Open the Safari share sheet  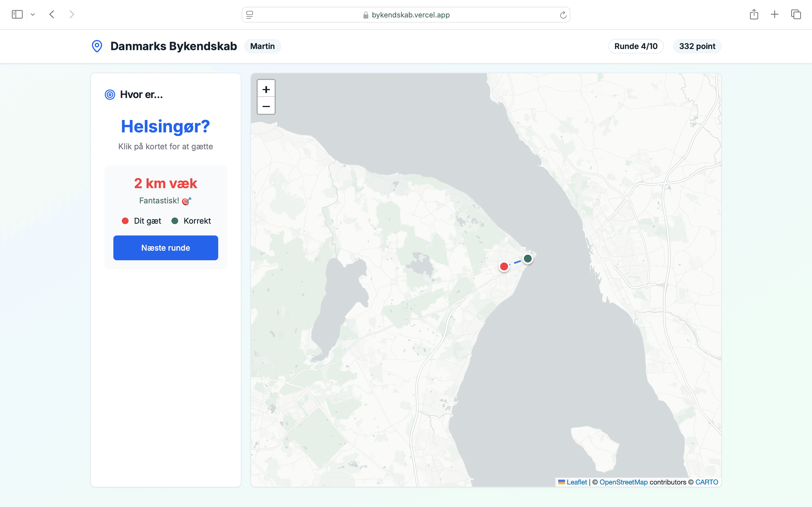click(x=754, y=14)
